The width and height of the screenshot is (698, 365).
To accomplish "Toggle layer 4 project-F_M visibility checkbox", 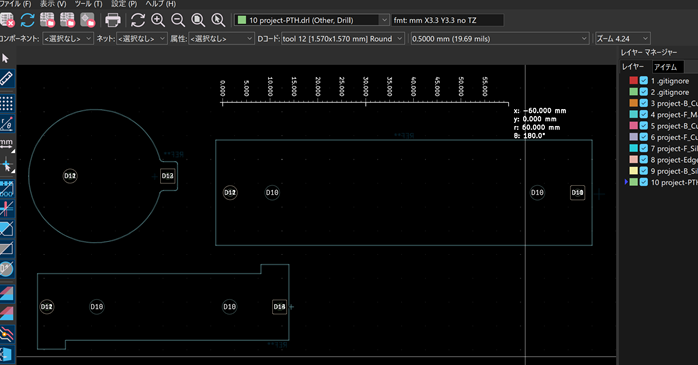I will point(644,114).
